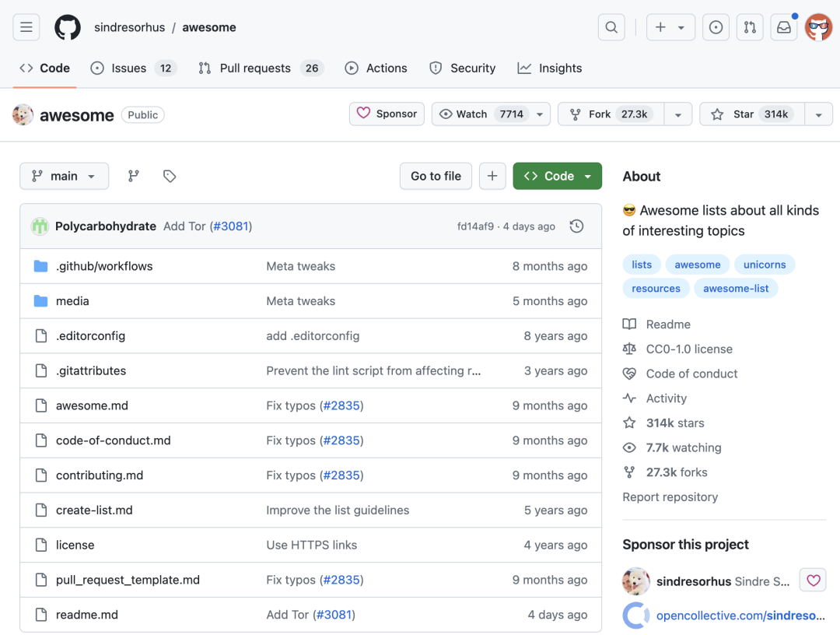The height and width of the screenshot is (635, 840).
Task: Open code-of-conduct.md file
Action: pyautogui.click(x=114, y=440)
